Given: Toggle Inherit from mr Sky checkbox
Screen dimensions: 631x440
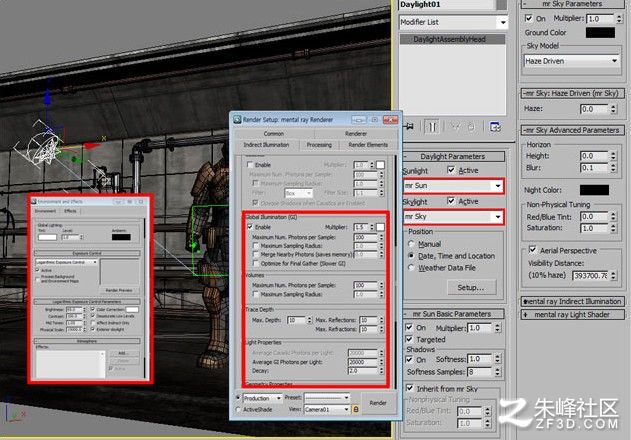Looking at the screenshot, I should [x=410, y=388].
